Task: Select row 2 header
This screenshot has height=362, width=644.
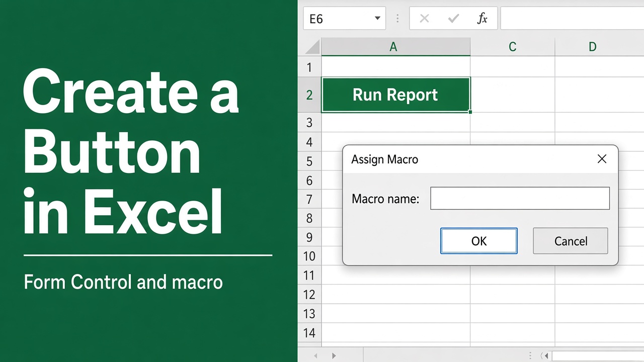Action: 309,95
